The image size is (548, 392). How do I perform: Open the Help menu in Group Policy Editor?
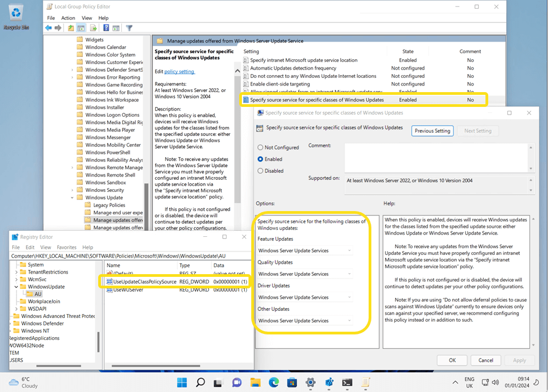point(104,18)
